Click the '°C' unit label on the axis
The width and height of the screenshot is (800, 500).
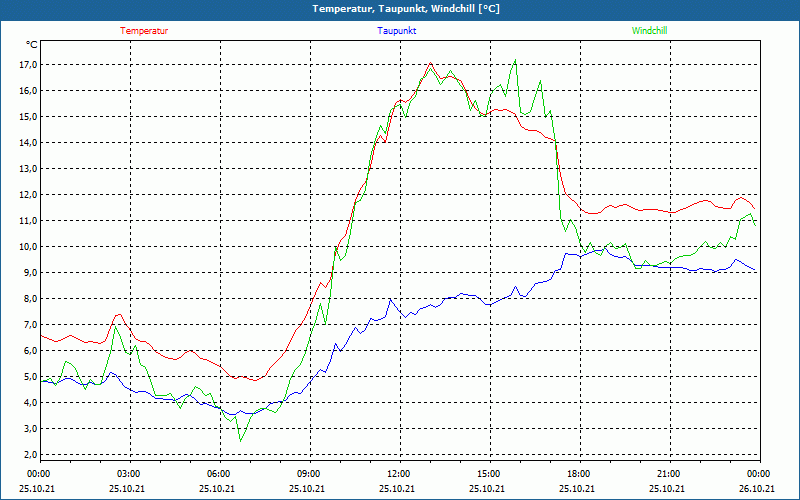click(x=31, y=45)
